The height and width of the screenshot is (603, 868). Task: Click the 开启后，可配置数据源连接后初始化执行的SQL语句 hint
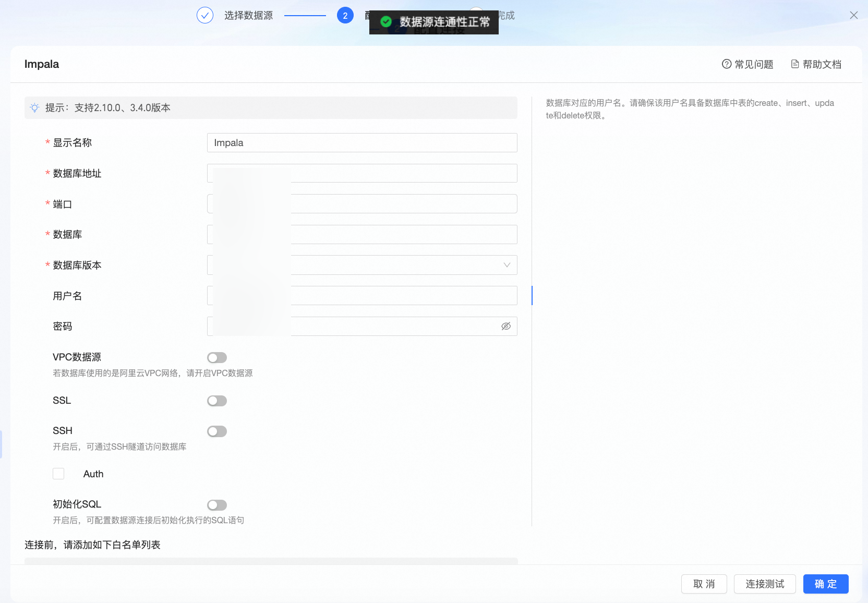(149, 521)
